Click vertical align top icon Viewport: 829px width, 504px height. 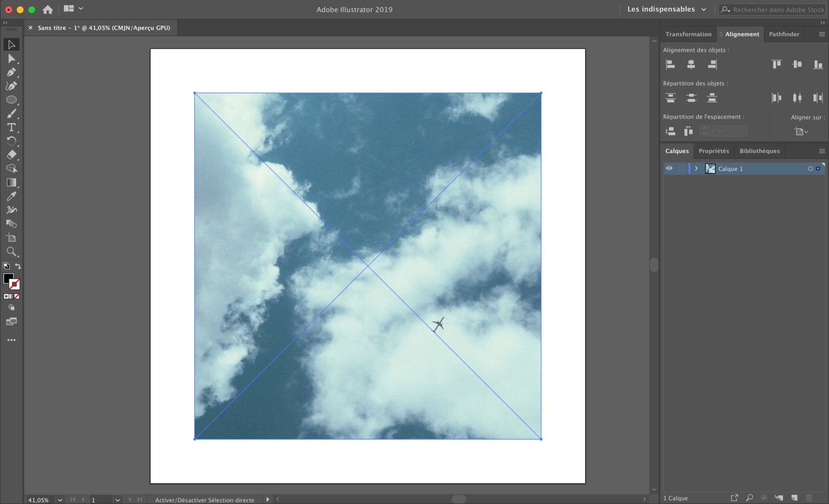click(x=776, y=64)
